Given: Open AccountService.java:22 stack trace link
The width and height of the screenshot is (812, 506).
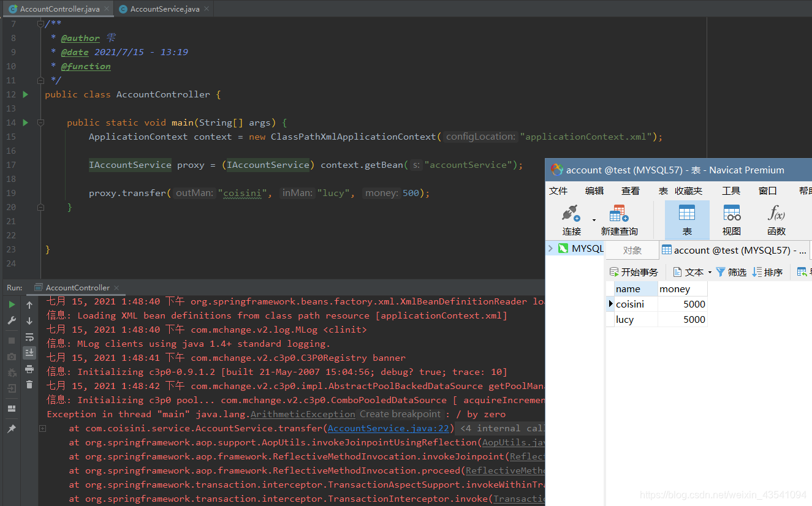Looking at the screenshot, I should tap(389, 428).
